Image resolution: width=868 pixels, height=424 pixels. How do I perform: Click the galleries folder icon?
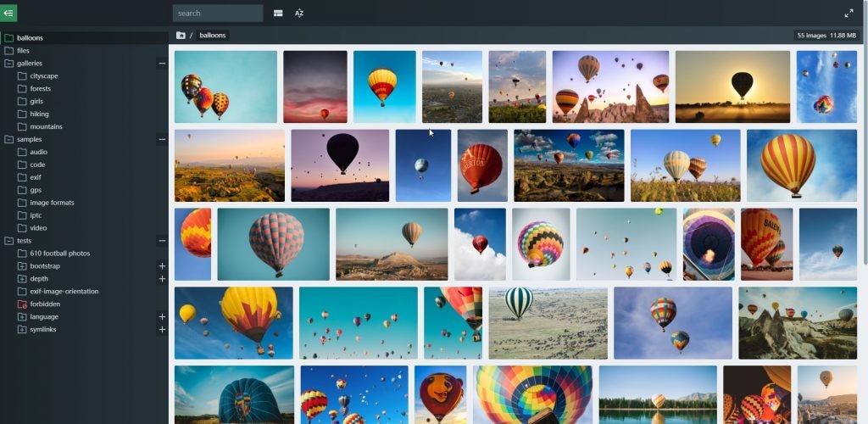coord(9,64)
